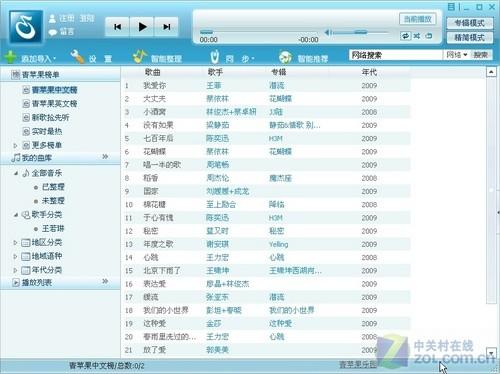This screenshot has height=374, width=500.
Task: Select the song 北京下雨了 in row 15
Action: coord(162,271)
